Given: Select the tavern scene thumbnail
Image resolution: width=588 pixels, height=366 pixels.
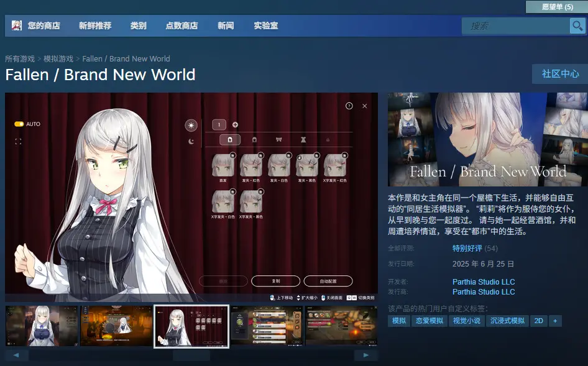Looking at the screenshot, I should pos(117,326).
